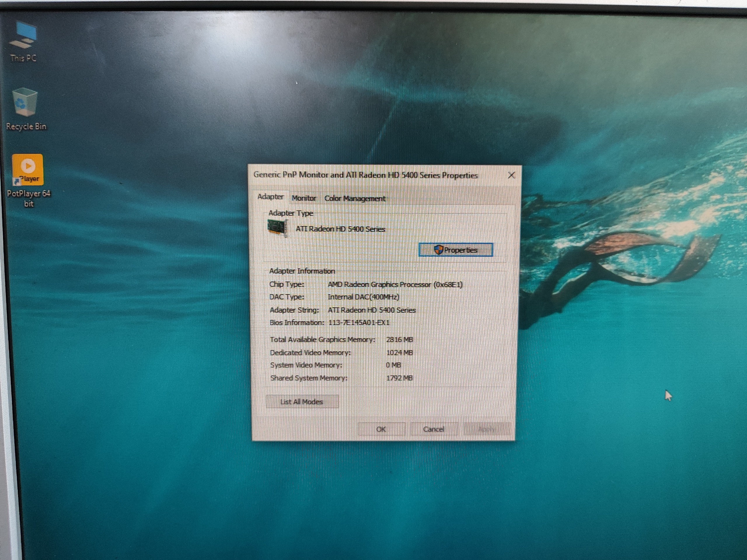Click the Bios Information label
Screen dimensions: 747x560
pyautogui.click(x=296, y=322)
